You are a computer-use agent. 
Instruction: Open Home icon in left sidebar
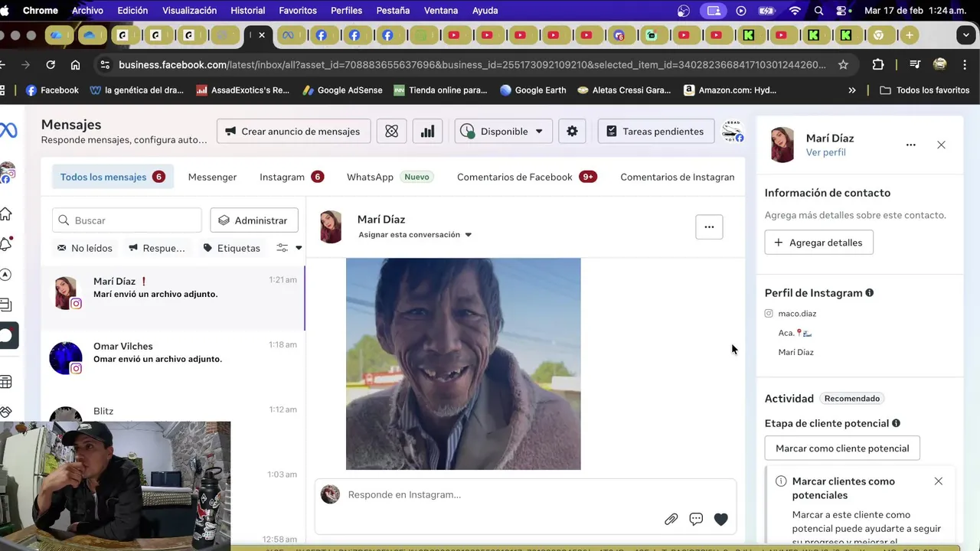pyautogui.click(x=6, y=214)
